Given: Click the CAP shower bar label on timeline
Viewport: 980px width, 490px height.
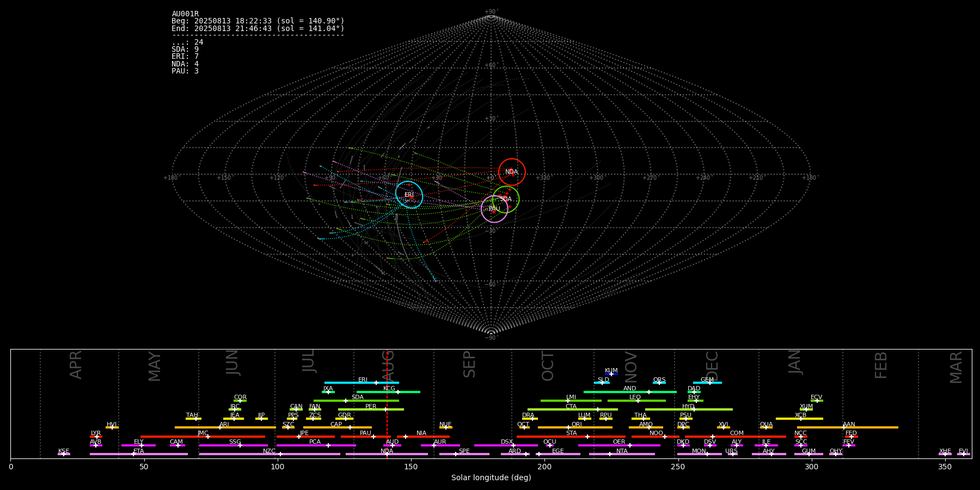Looking at the screenshot, I should pyautogui.click(x=336, y=425).
